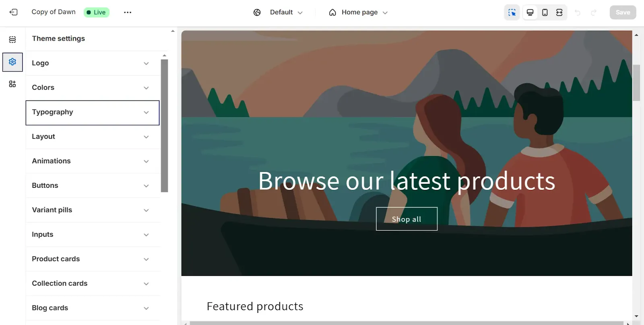Click the settings panel scrollbar thumb
Viewport: 644px width, 325px height.
164,126
